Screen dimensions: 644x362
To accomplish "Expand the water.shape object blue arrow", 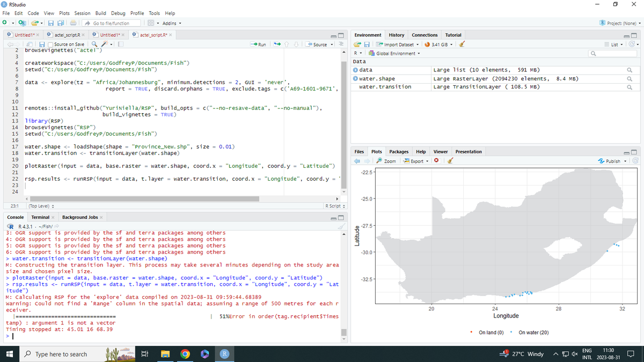I will tap(356, 78).
